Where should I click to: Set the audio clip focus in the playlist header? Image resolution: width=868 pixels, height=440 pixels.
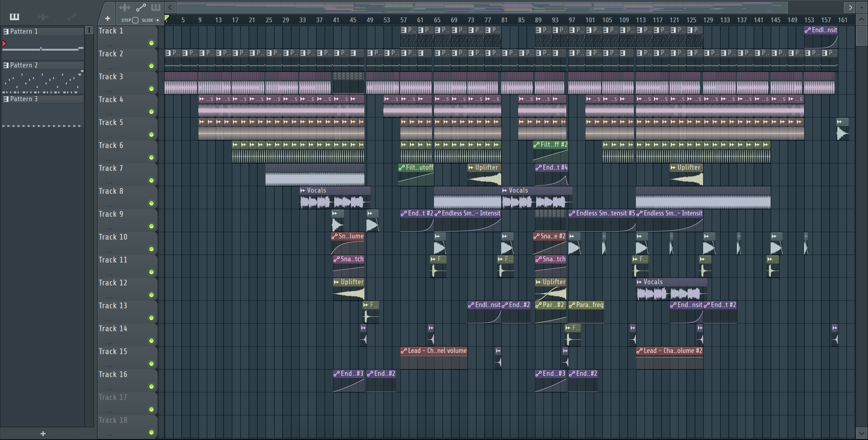[125, 8]
